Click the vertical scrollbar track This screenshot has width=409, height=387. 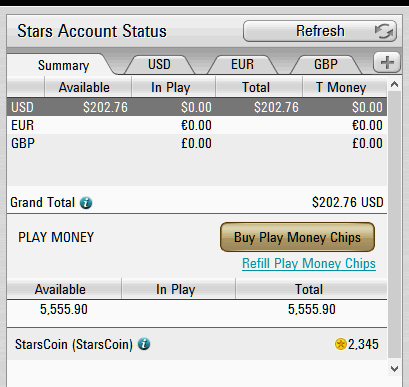(x=394, y=227)
